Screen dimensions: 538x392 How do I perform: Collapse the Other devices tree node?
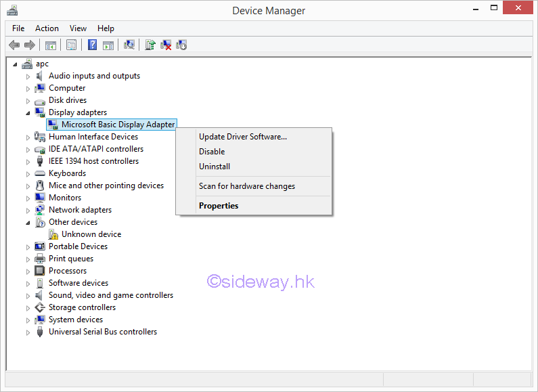(x=28, y=222)
